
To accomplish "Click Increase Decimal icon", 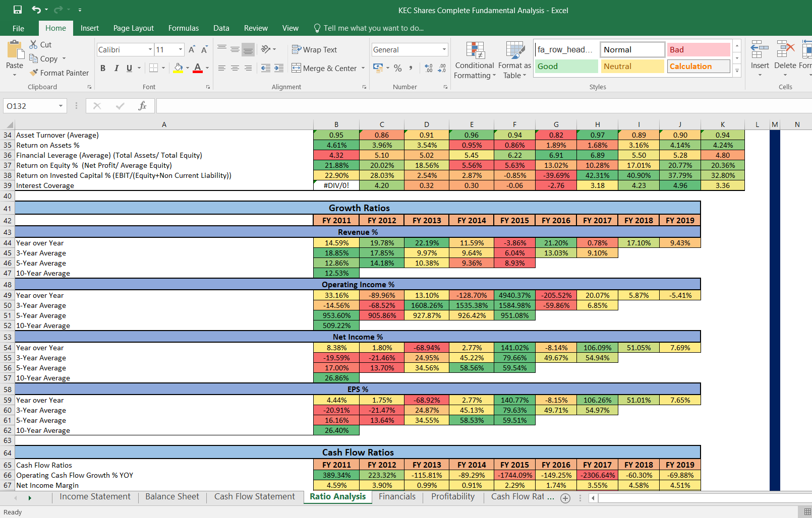I will point(429,68).
